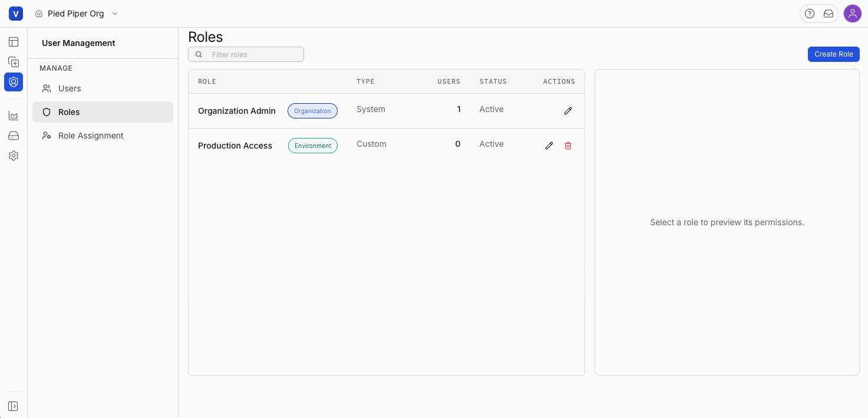Image resolution: width=868 pixels, height=418 pixels.
Task: Open the Dashboard panel icon
Action: point(13,42)
